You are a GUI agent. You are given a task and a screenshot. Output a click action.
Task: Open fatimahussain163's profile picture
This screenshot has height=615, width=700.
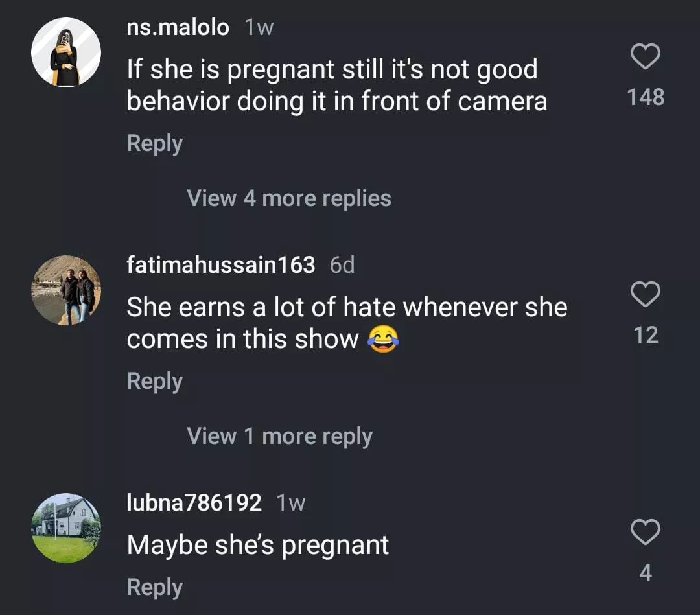[66, 290]
